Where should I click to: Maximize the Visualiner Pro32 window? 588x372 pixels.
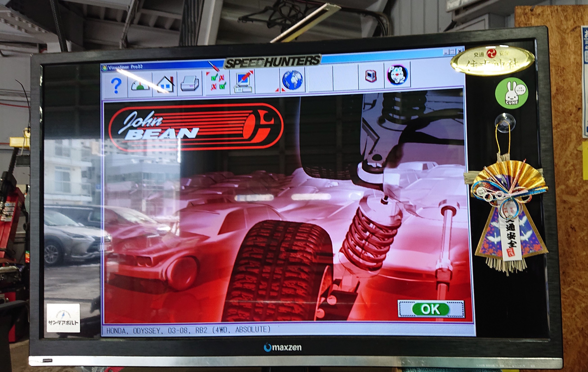pyautogui.click(x=452, y=52)
